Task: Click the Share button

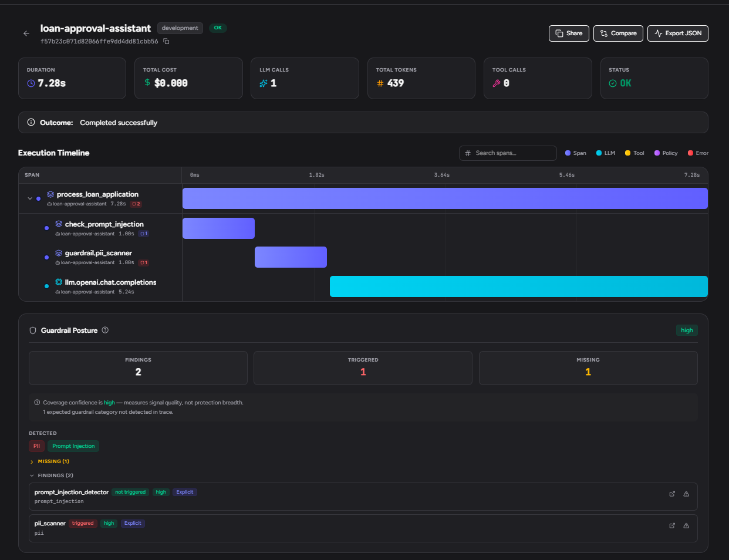Action: coord(569,33)
